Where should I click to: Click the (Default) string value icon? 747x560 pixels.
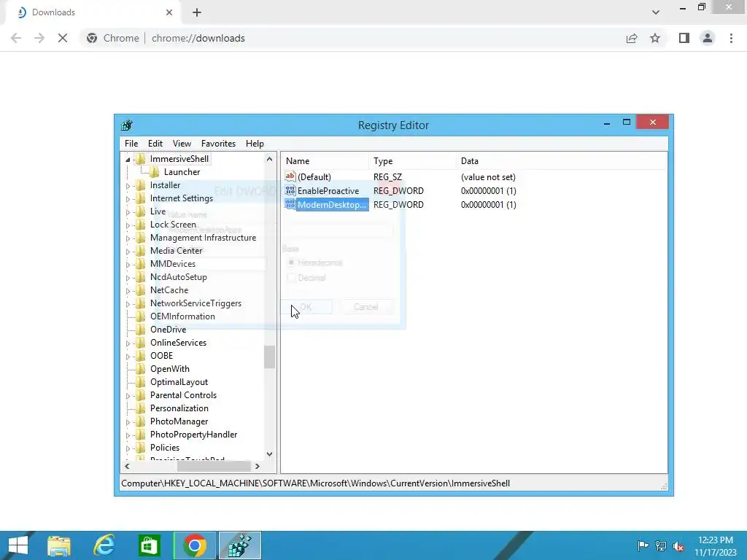point(290,176)
